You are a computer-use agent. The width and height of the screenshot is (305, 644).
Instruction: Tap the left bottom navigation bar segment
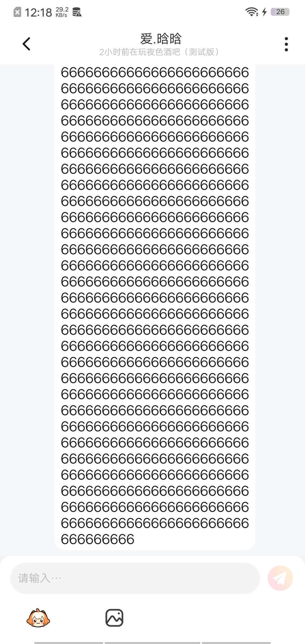(x=69, y=643)
